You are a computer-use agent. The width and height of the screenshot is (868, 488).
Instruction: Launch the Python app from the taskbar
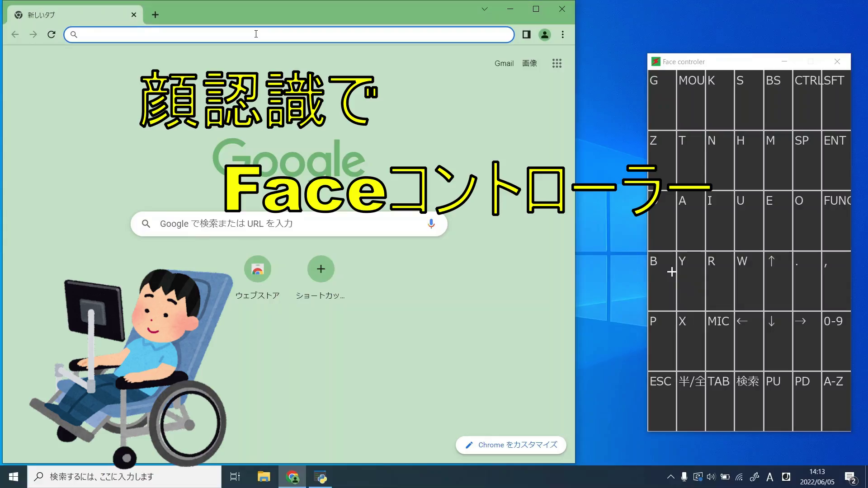(x=321, y=476)
